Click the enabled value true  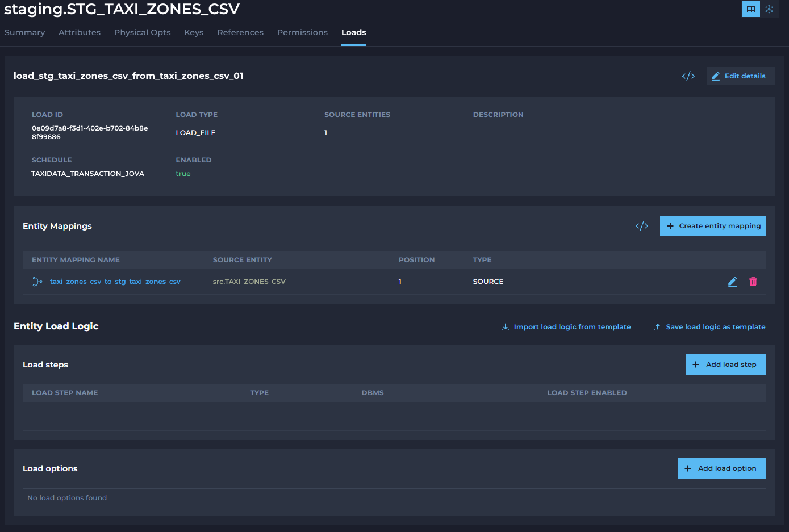point(183,174)
